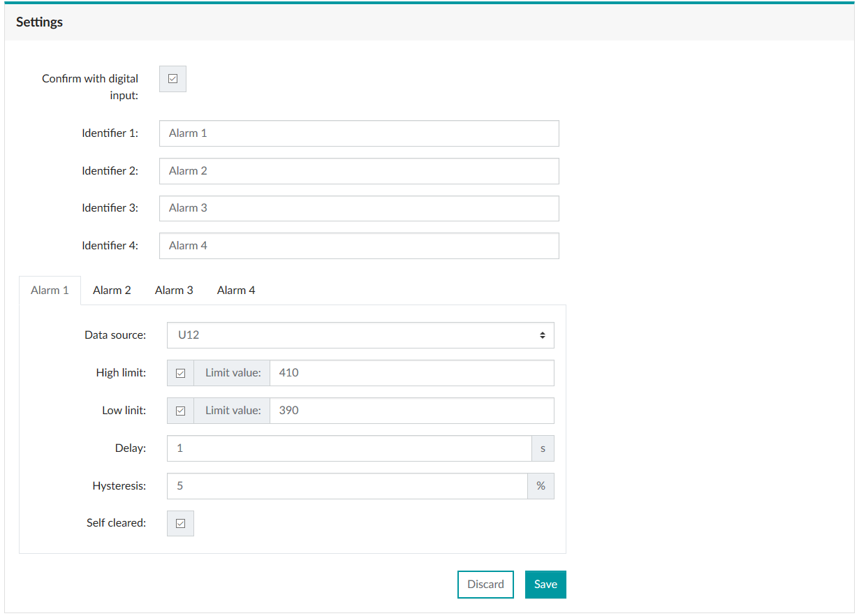Viewport: 859px width, 616px height.
Task: Click the High limit label
Action: 121,373
